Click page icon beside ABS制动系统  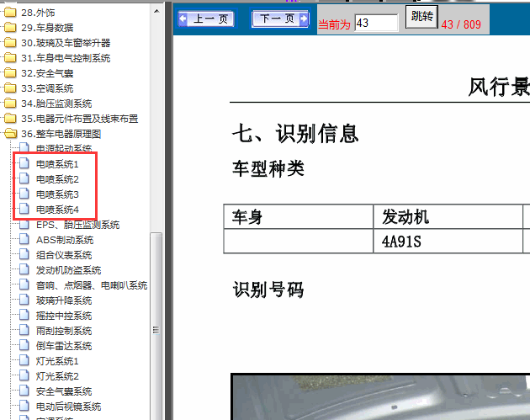pyautogui.click(x=24, y=239)
